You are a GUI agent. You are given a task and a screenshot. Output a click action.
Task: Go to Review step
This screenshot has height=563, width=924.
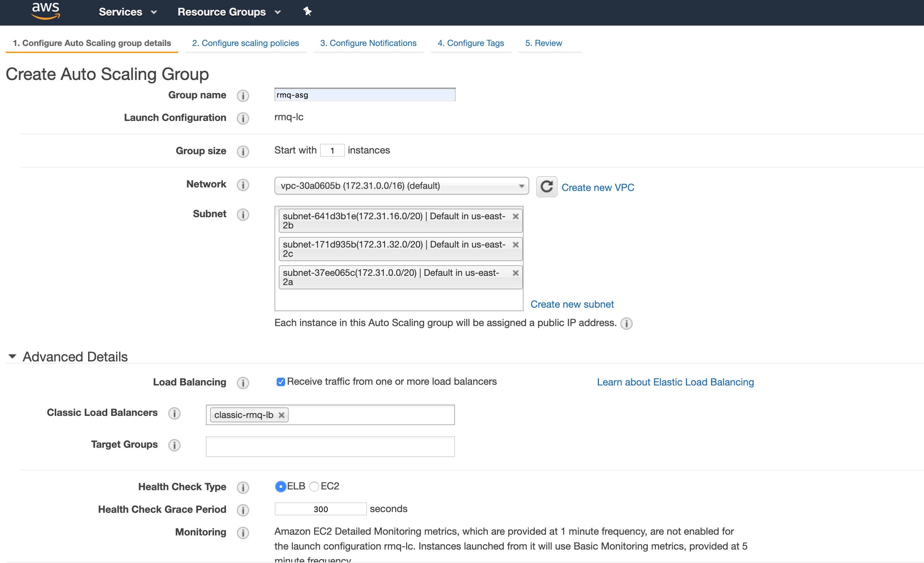click(x=544, y=43)
